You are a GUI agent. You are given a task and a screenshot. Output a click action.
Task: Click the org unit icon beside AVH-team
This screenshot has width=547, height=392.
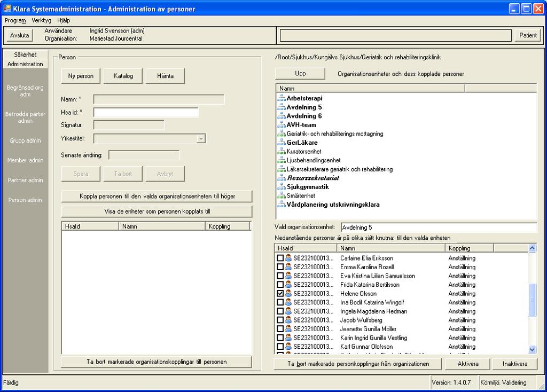tap(282, 125)
